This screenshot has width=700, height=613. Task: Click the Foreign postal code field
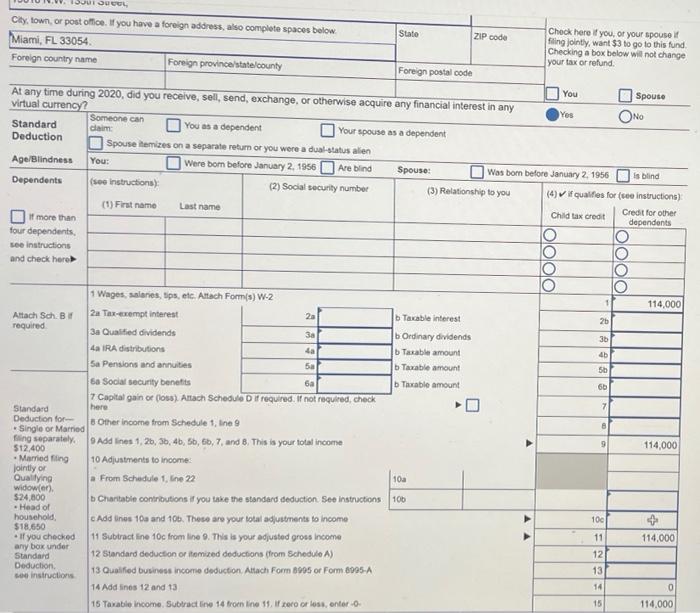(470, 86)
